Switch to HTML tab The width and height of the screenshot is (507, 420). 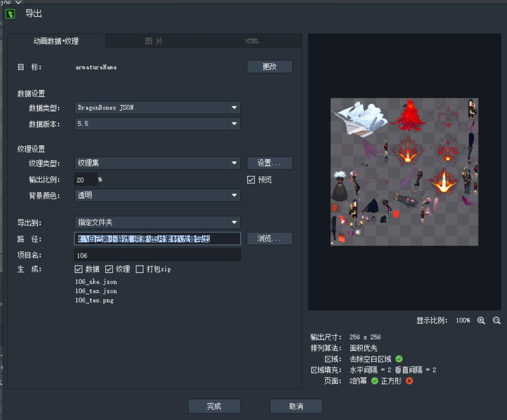252,41
